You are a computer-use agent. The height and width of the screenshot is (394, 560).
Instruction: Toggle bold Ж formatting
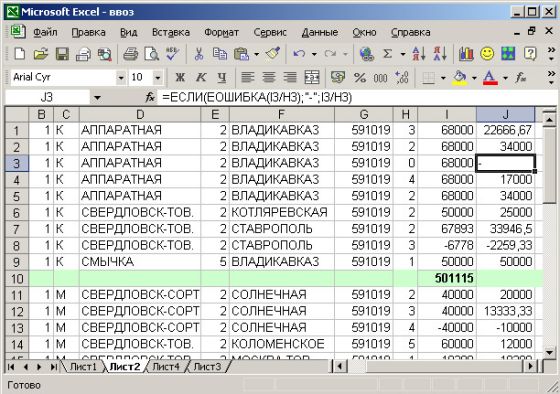pyautogui.click(x=180, y=77)
